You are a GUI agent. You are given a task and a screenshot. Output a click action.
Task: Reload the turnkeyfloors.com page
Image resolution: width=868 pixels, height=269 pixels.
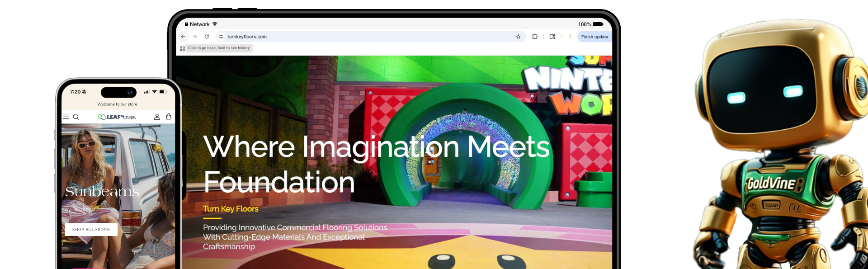click(207, 37)
